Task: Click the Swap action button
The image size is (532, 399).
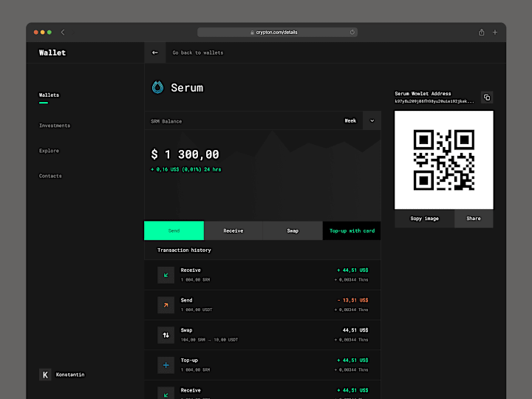Action: point(293,231)
